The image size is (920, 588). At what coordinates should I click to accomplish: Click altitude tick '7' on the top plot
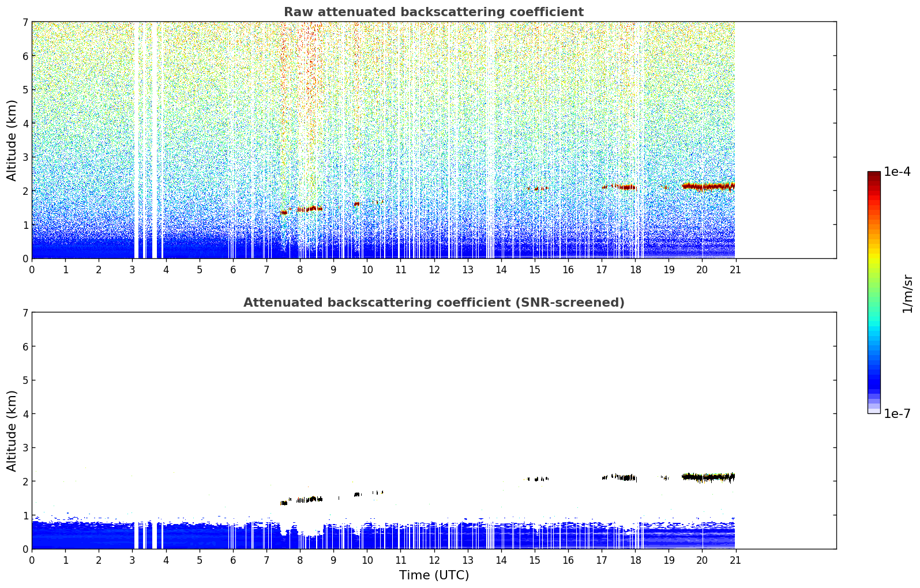[25, 22]
